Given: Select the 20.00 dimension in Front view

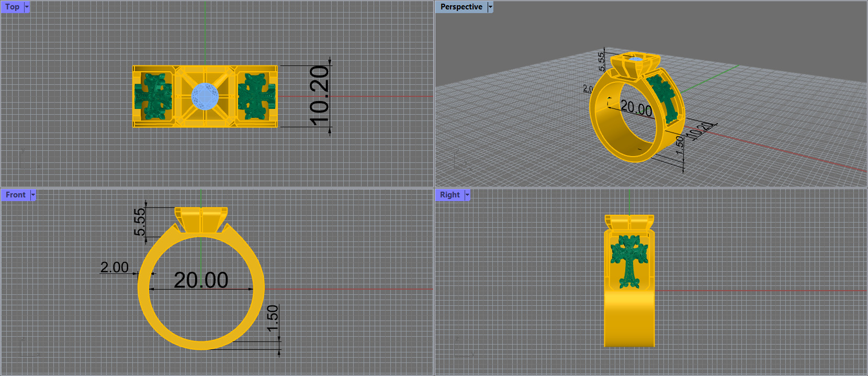Looking at the screenshot, I should pos(201,280).
